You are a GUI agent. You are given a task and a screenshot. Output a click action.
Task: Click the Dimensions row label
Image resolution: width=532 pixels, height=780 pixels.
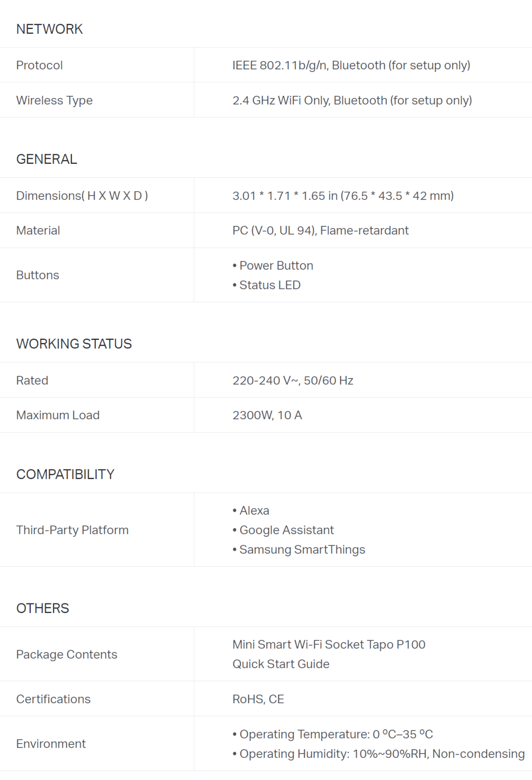click(82, 196)
